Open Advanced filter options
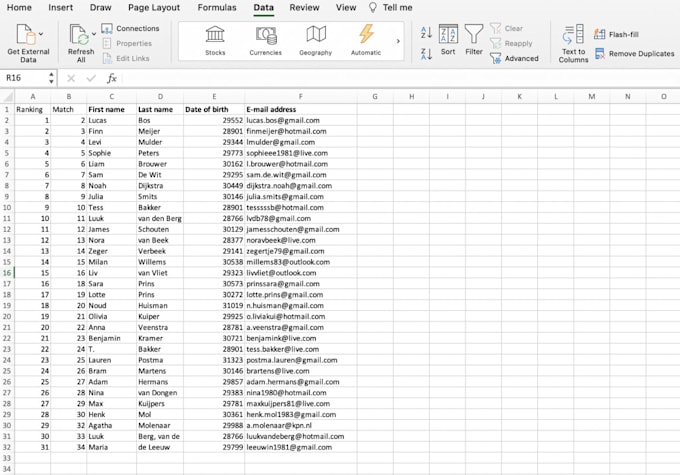680x475 pixels. 514,58
